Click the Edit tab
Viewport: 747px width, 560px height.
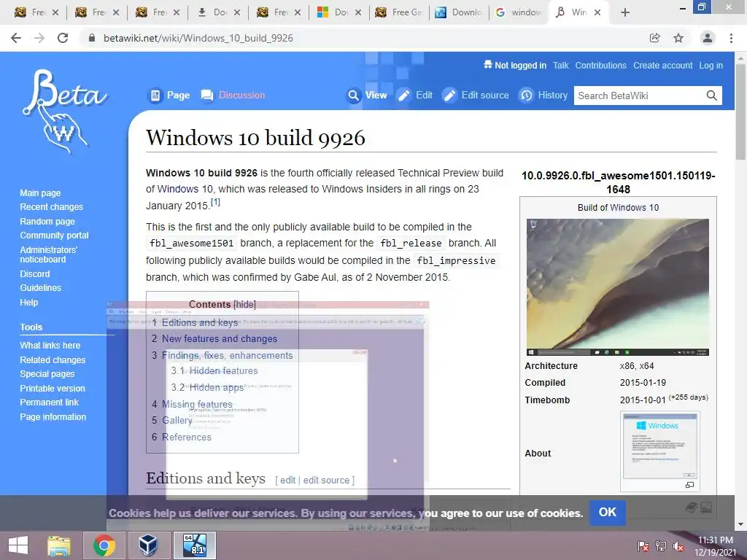pyautogui.click(x=415, y=96)
